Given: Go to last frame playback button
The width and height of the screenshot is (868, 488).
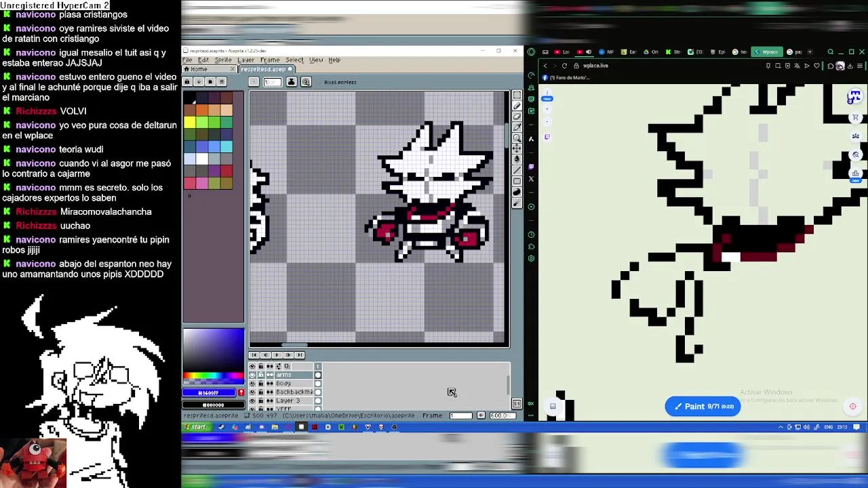Looking at the screenshot, I should pyautogui.click(x=300, y=354).
